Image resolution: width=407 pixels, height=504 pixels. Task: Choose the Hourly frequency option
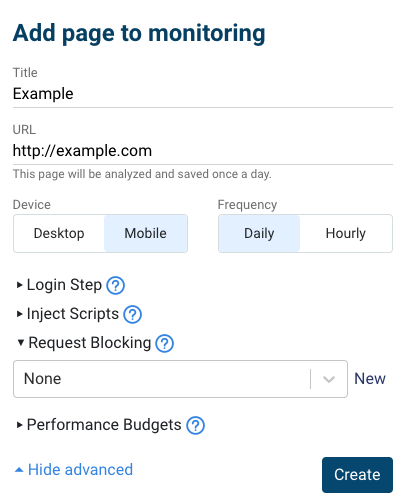[346, 233]
